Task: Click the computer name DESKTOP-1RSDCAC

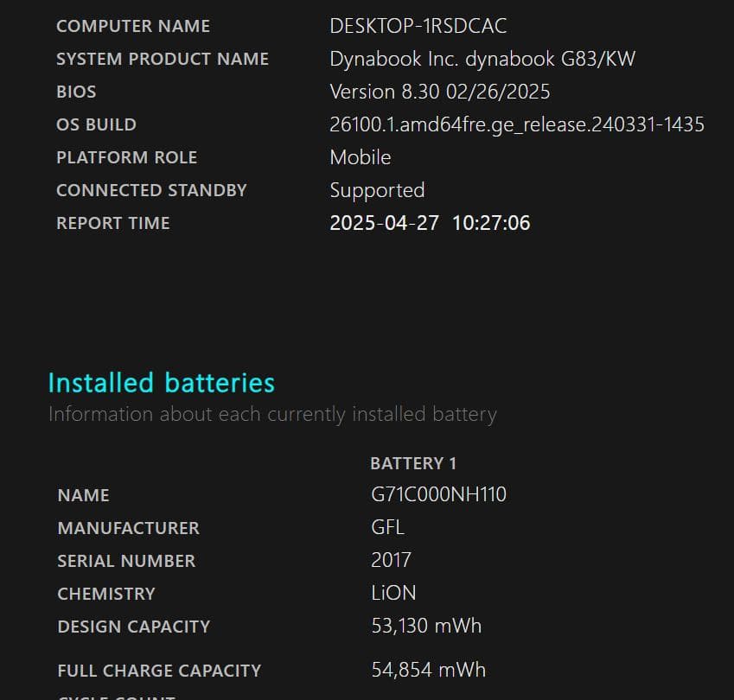Action: pos(418,26)
